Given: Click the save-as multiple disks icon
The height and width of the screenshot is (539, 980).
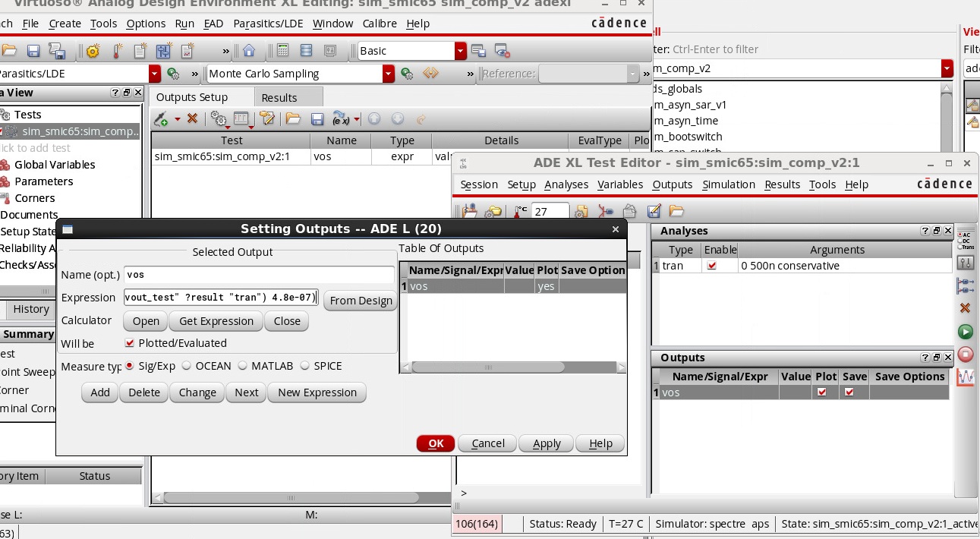Looking at the screenshot, I should coord(57,51).
